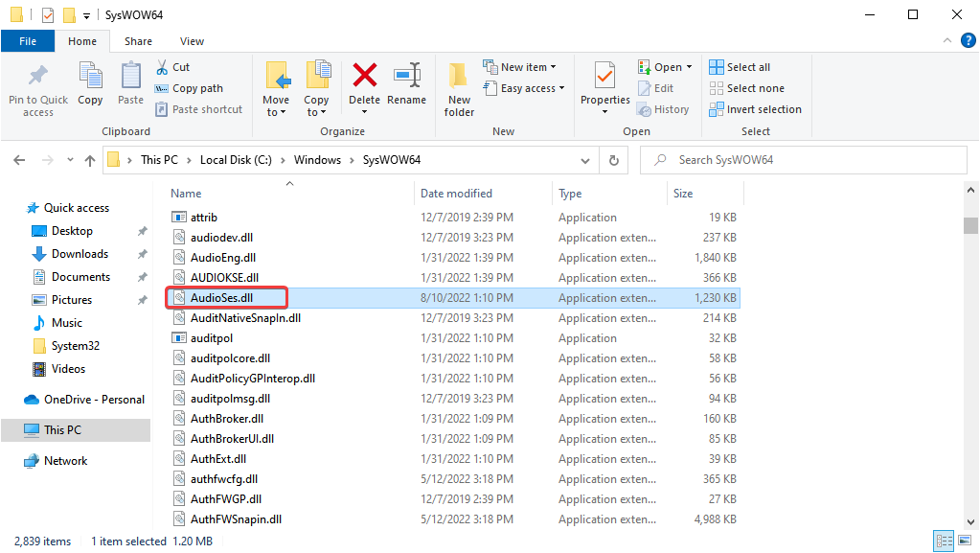
Task: Rename the selected file
Action: (x=406, y=83)
